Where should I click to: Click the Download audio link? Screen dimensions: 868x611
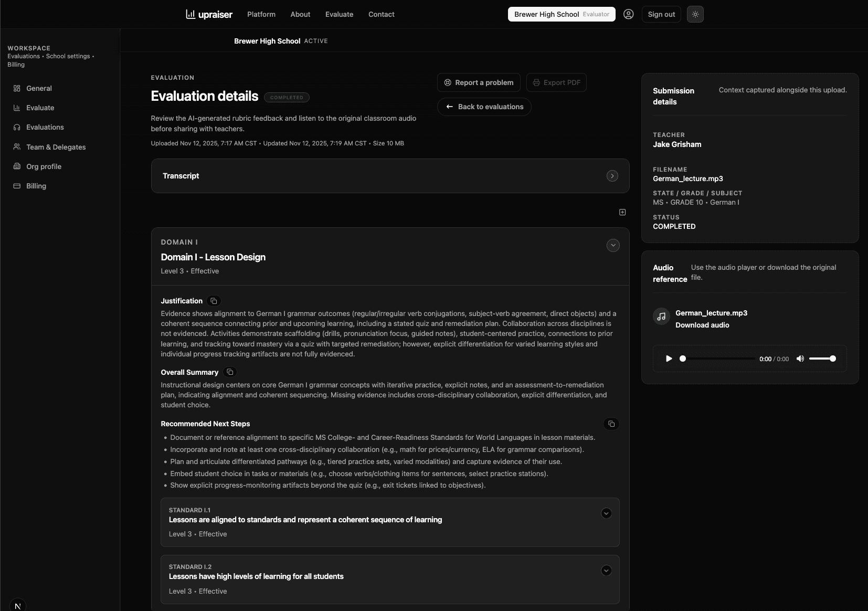point(702,325)
